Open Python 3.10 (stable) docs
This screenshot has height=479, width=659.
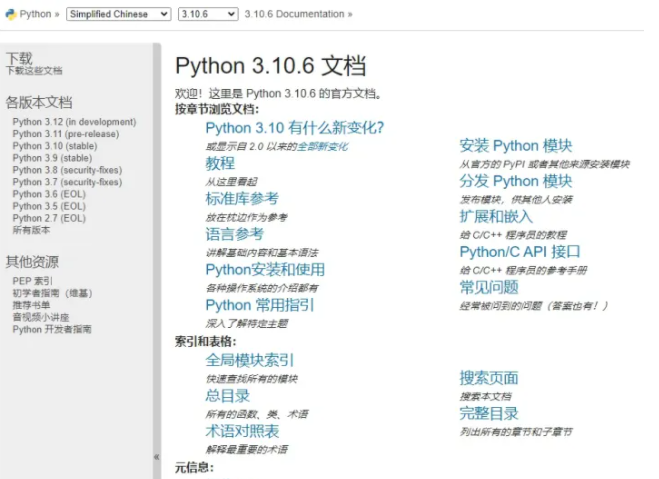coord(55,146)
